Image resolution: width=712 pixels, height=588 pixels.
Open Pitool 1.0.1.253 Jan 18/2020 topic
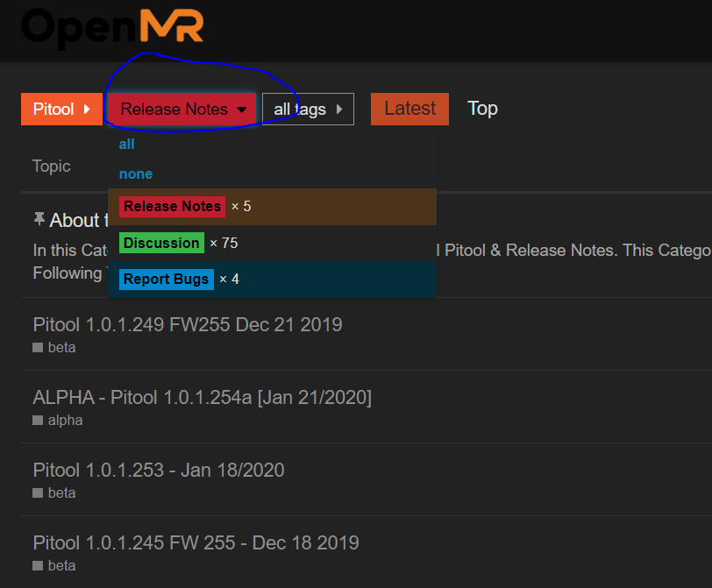[159, 470]
